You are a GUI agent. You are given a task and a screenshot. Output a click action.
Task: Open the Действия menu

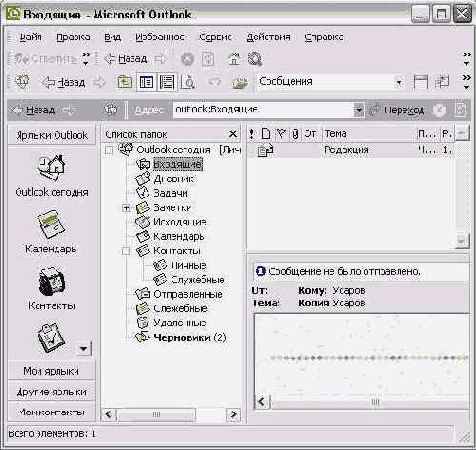point(268,37)
